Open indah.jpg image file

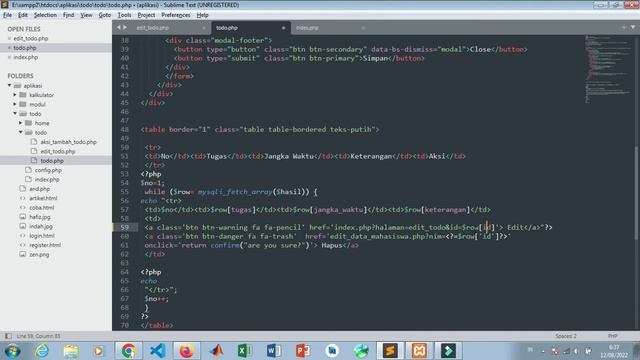pos(41,227)
